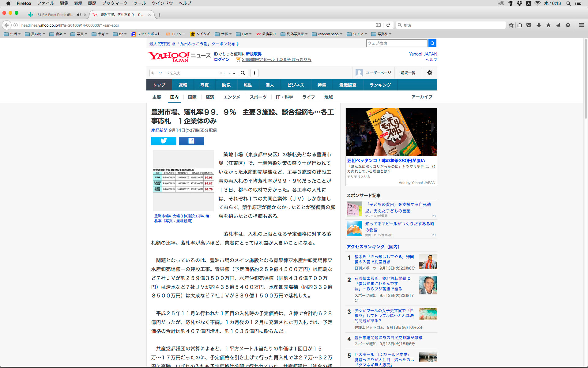
Task: Click the article's bid rate table thumbnail
Action: point(183,180)
